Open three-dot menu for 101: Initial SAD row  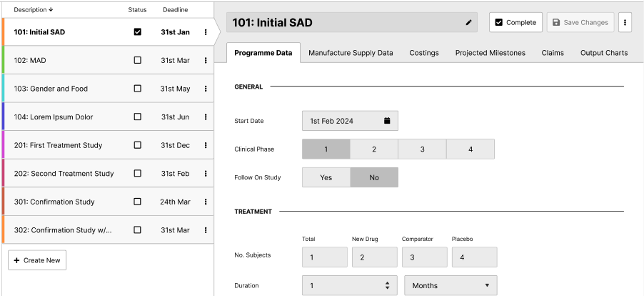click(206, 32)
